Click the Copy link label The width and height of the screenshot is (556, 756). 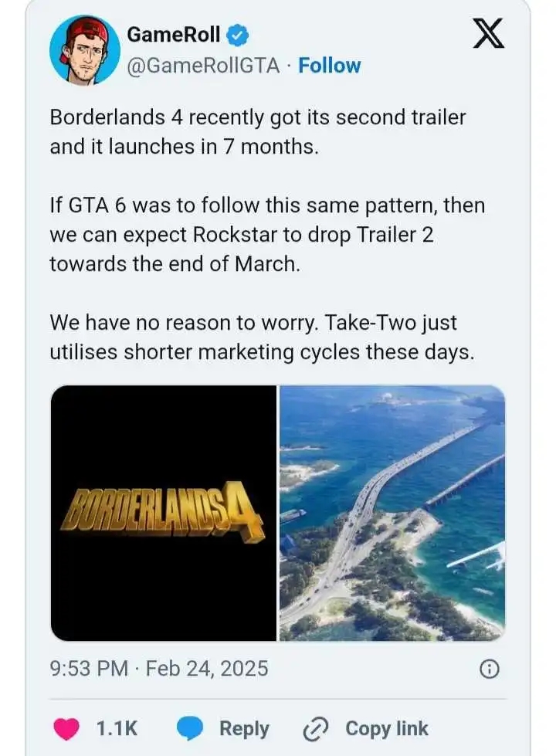[387, 728]
